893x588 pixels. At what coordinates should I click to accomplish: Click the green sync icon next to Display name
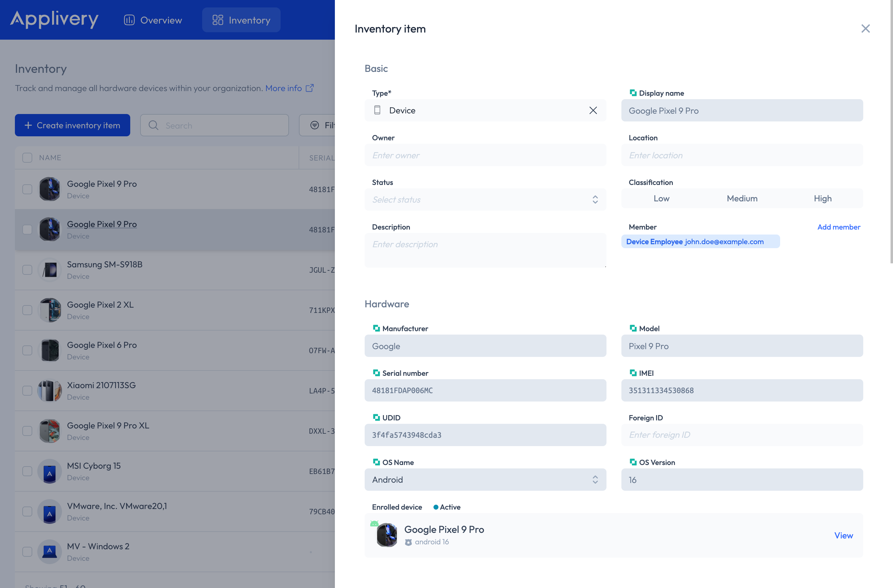633,93
